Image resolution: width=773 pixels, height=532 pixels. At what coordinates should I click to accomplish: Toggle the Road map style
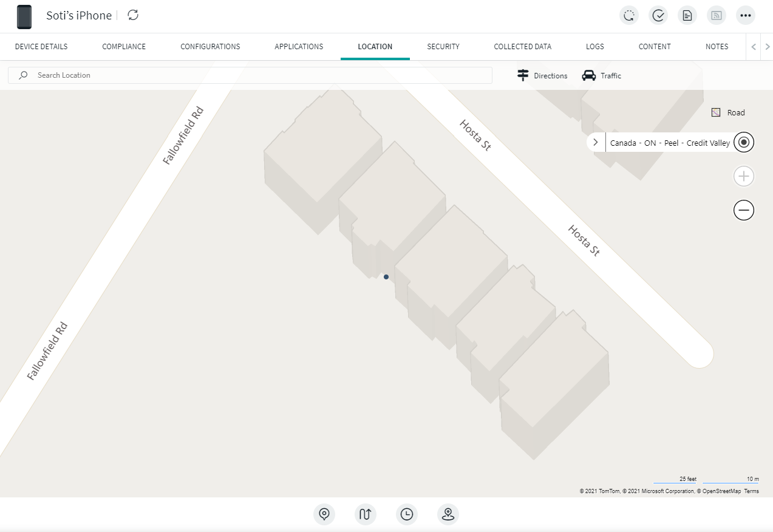click(728, 112)
